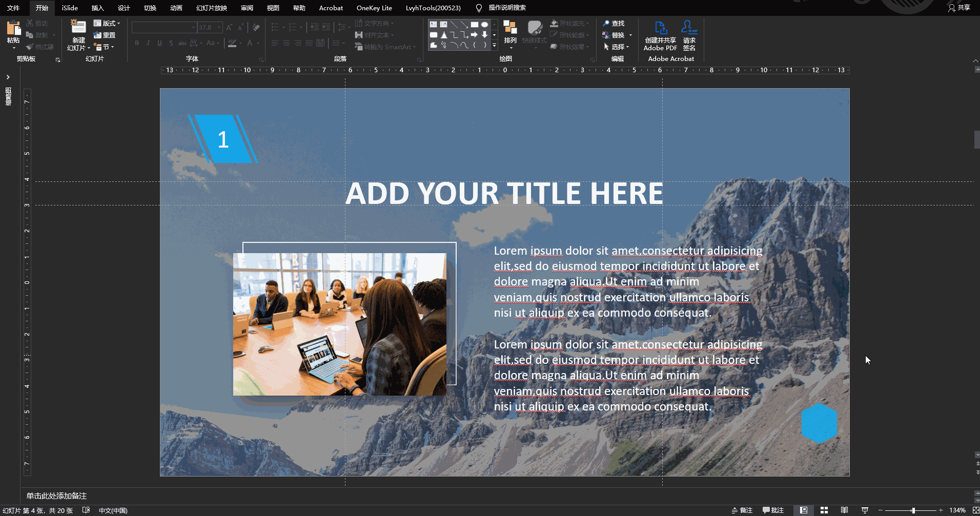Collapse the ribbon with the chevron
Screen dimensions: 980x516
point(975,60)
